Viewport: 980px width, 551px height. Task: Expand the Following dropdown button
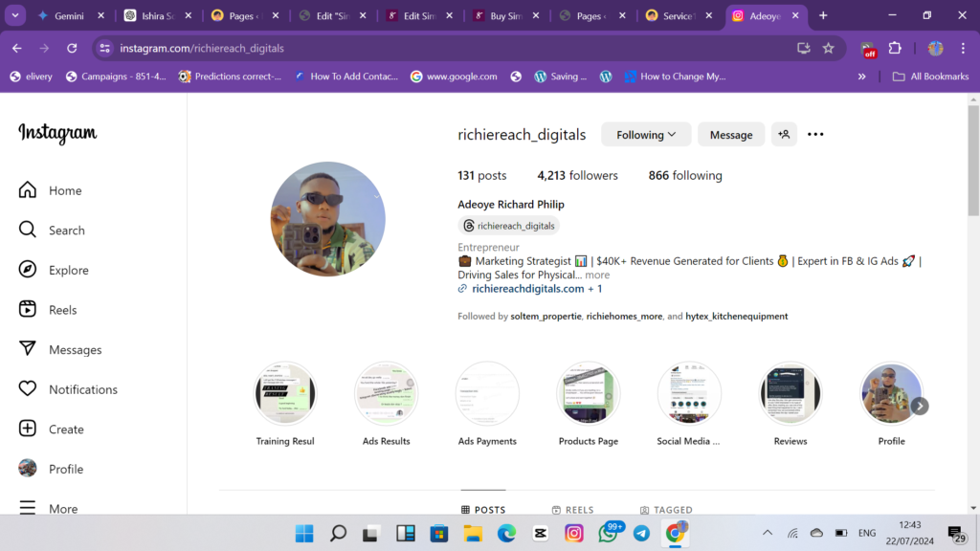(x=646, y=135)
